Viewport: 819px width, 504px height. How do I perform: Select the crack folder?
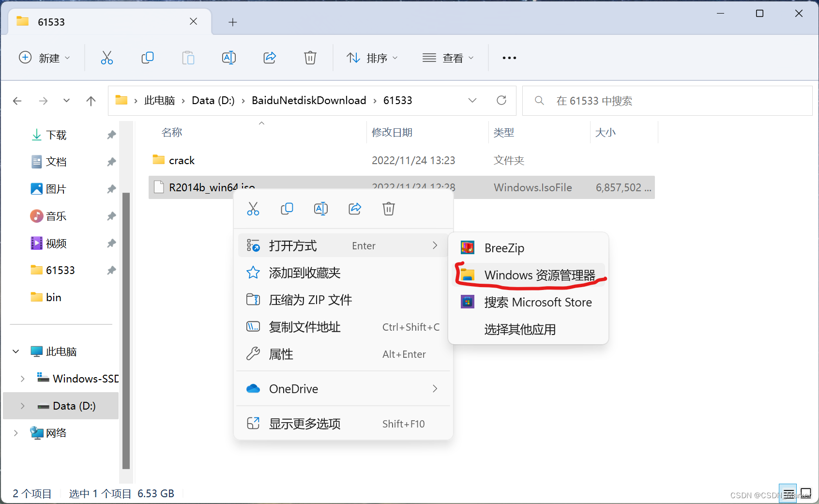402,160
